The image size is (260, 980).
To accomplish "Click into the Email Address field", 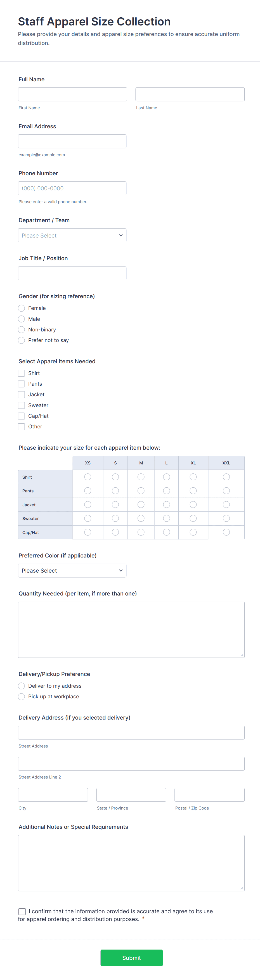I will coord(72,141).
